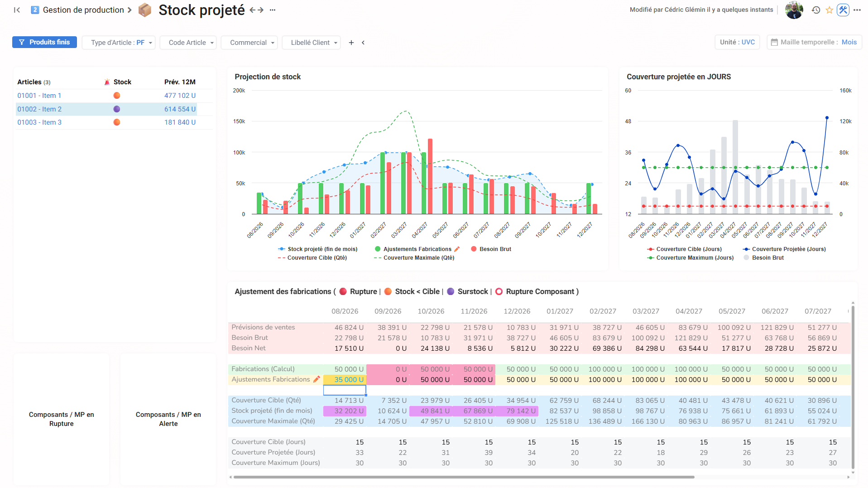The image size is (868, 488).
Task: Open the ellipsis menu beside the page title
Action: [273, 10]
